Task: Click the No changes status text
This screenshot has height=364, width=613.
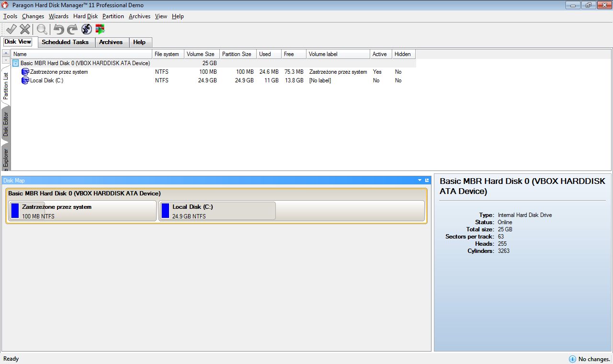Action: (594, 359)
